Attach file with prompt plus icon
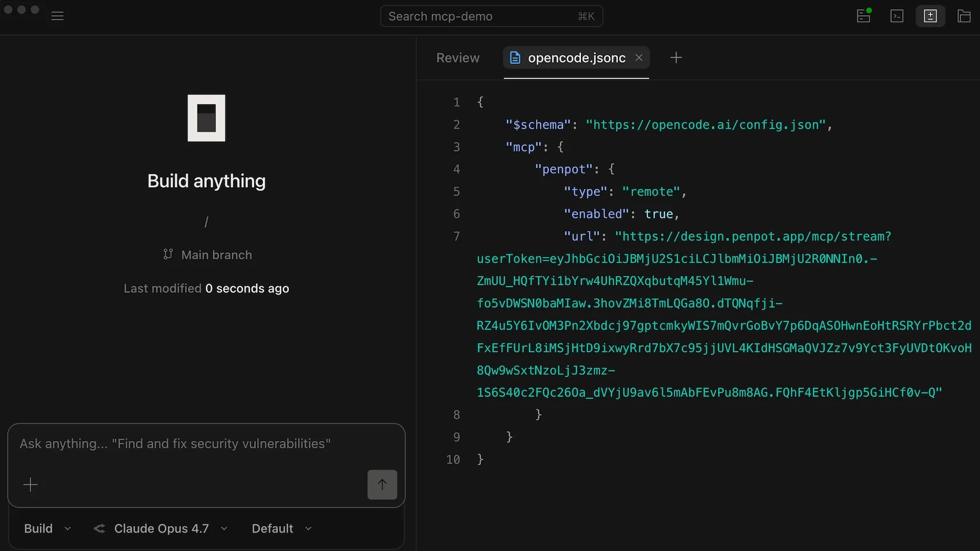 [31, 485]
